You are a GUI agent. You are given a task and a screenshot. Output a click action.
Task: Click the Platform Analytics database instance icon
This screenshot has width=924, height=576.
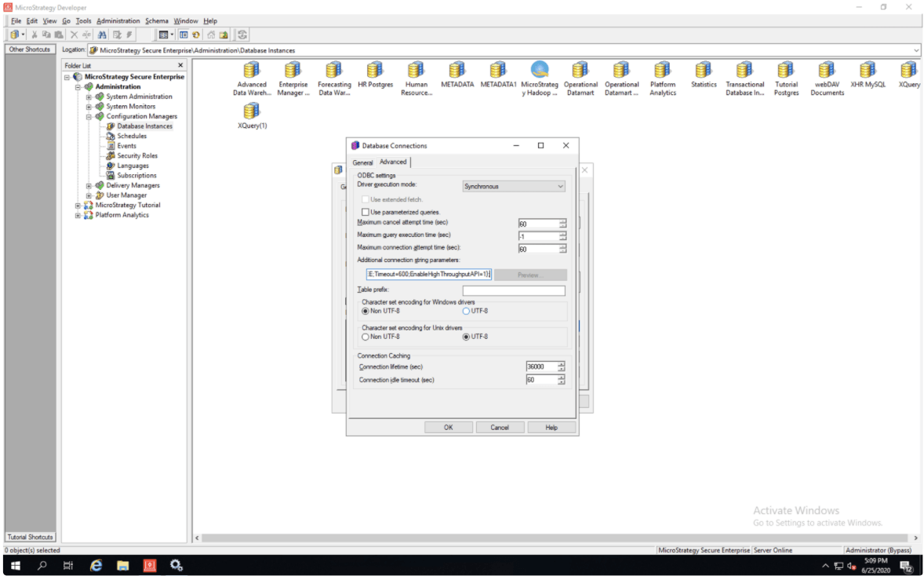pyautogui.click(x=663, y=71)
